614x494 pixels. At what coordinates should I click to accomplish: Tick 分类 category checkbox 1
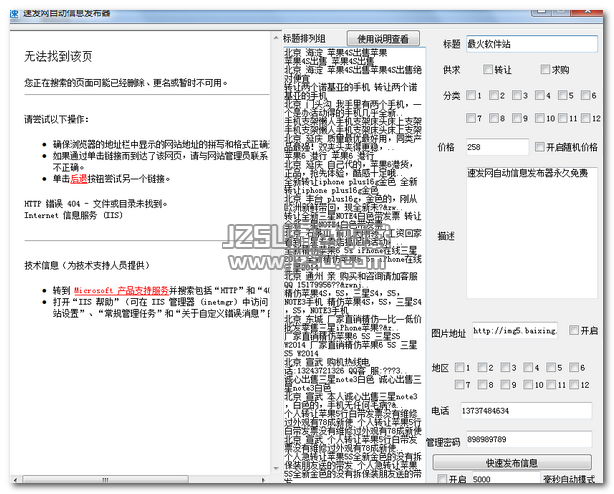point(471,95)
